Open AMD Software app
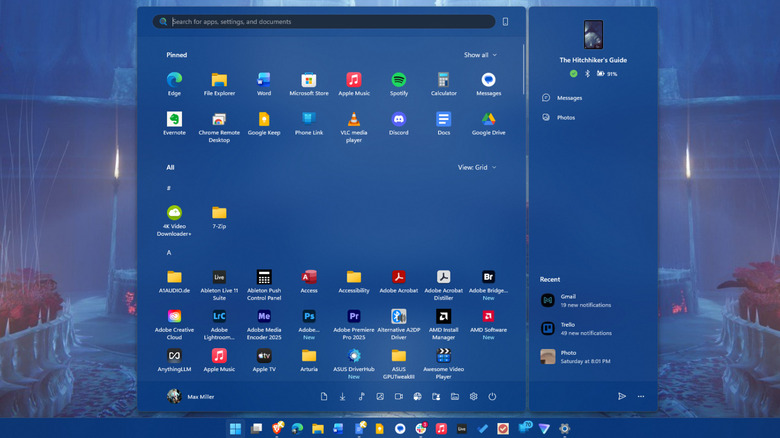780x438 pixels. coord(488,324)
